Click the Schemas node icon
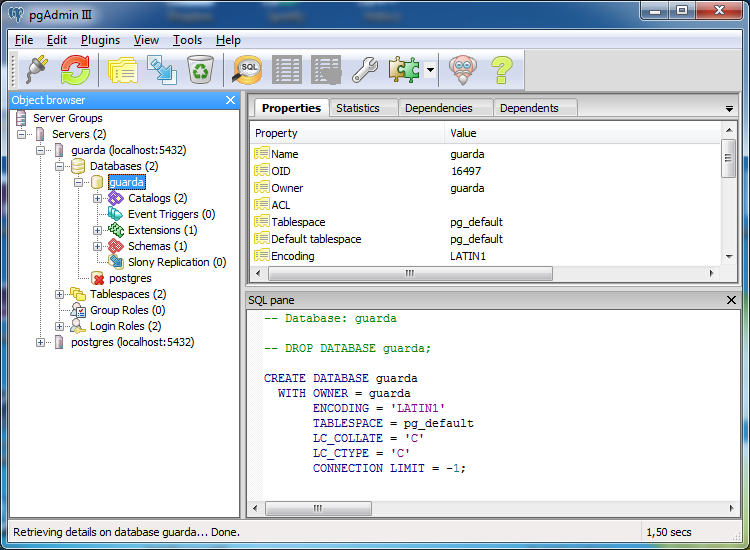This screenshot has width=750, height=550. 115,246
